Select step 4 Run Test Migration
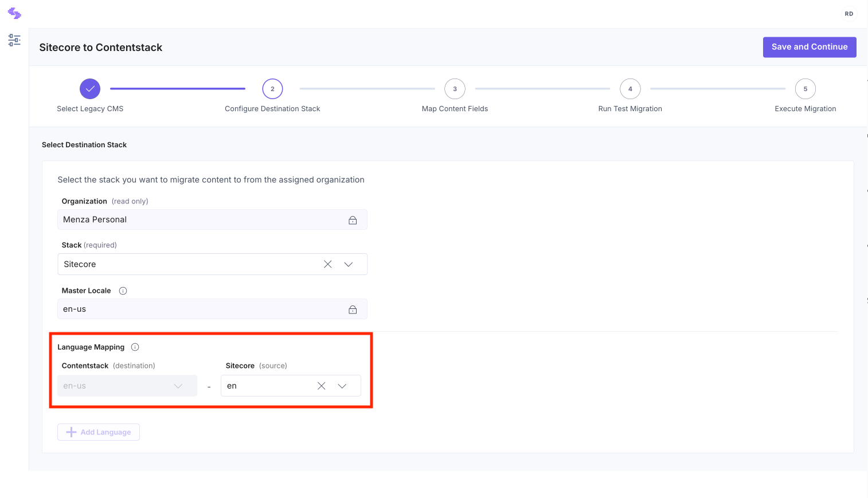 tap(630, 89)
